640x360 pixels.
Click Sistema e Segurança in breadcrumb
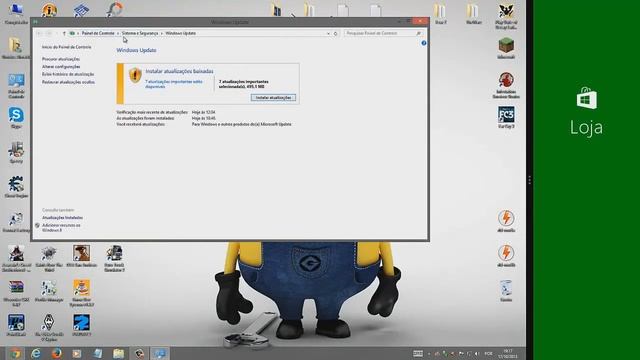pos(140,33)
